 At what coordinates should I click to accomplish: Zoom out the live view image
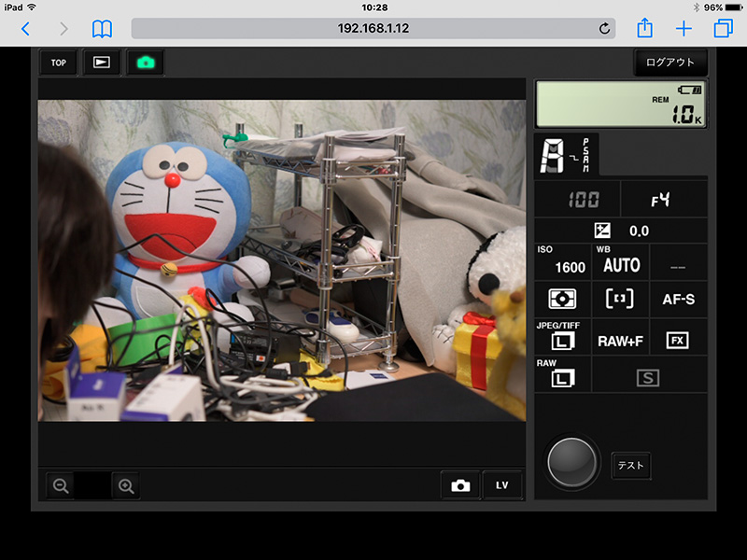pyautogui.click(x=61, y=485)
